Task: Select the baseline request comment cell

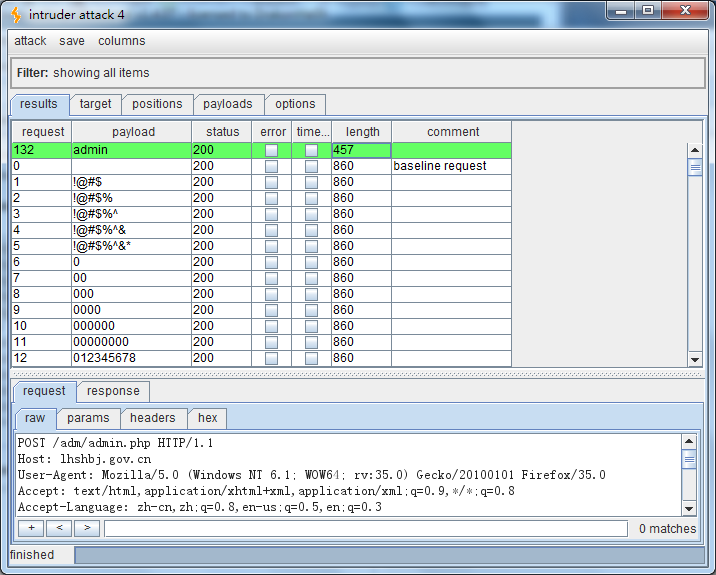Action: (x=452, y=166)
